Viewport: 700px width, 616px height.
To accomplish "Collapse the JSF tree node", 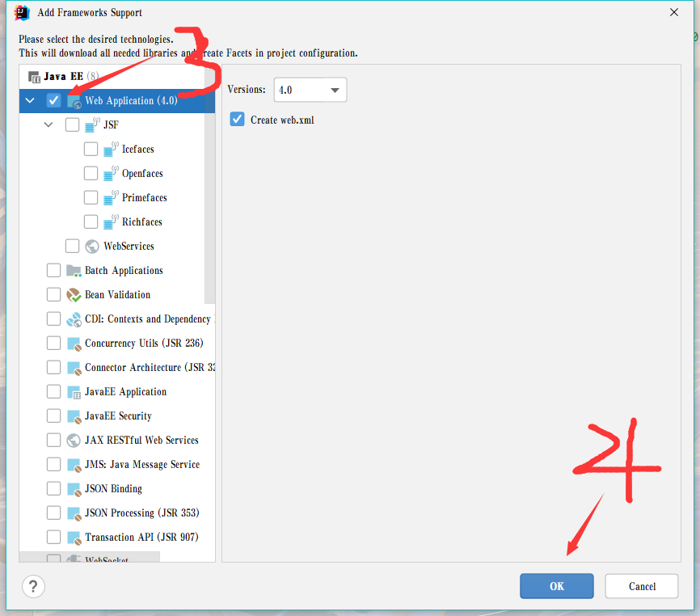I will coord(48,125).
